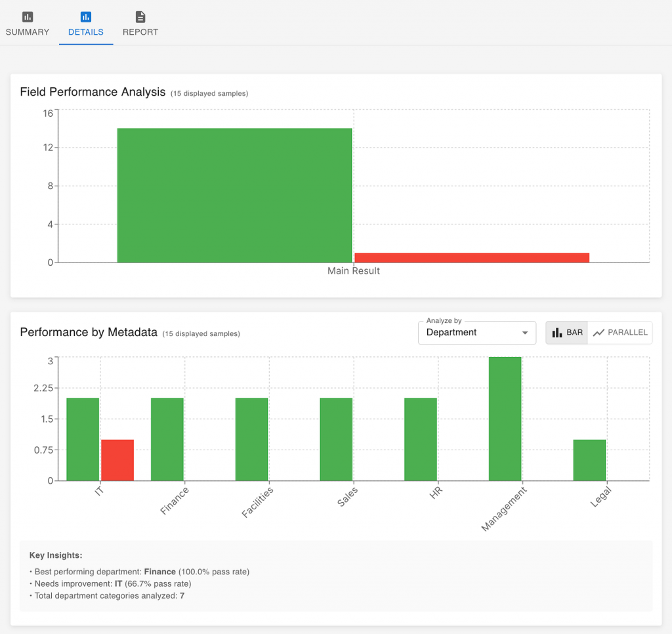Select the green Management bar
The width and height of the screenshot is (672, 634).
click(x=505, y=419)
